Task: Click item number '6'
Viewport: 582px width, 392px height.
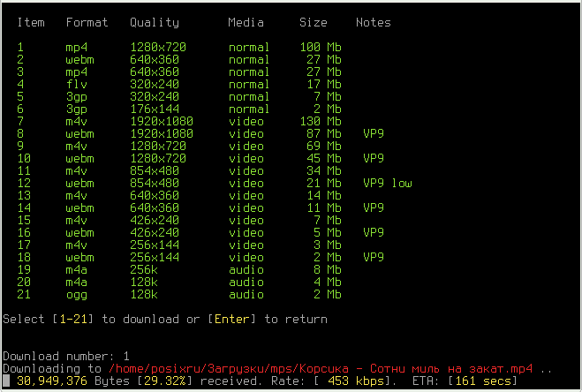Action: [x=20, y=109]
